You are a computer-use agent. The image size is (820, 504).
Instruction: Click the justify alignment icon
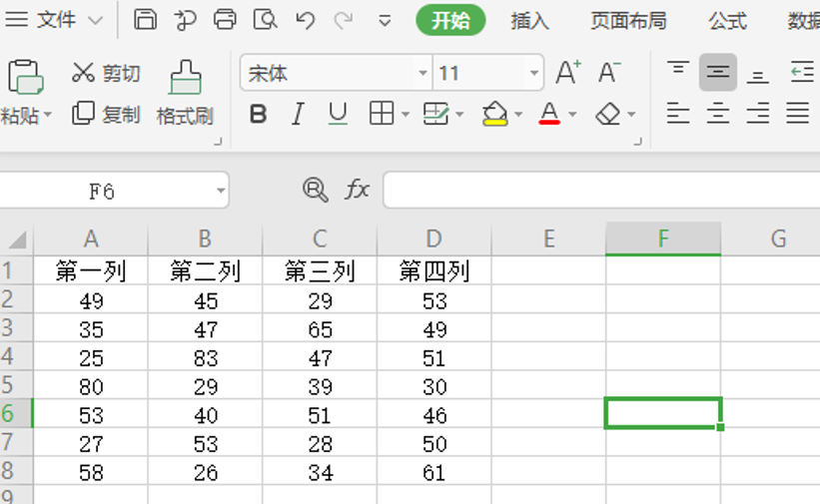pos(797,113)
